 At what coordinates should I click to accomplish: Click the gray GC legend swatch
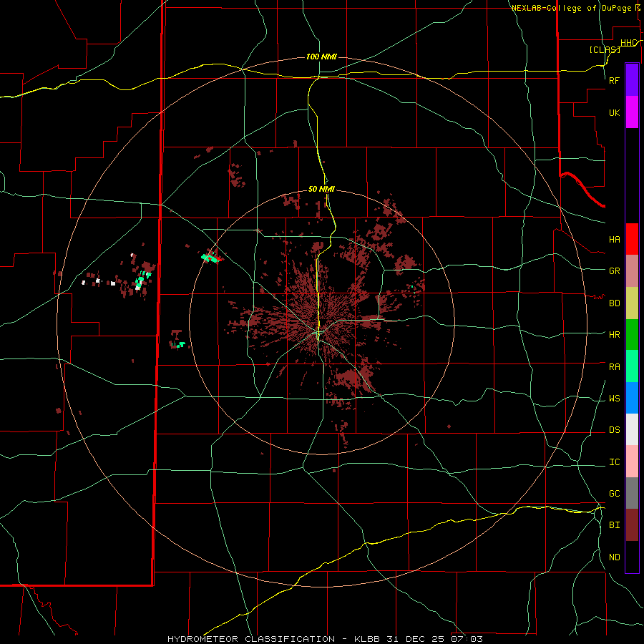(632, 493)
